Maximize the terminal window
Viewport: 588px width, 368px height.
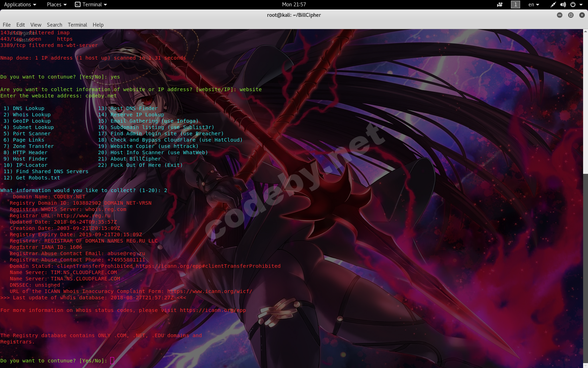[x=571, y=15]
